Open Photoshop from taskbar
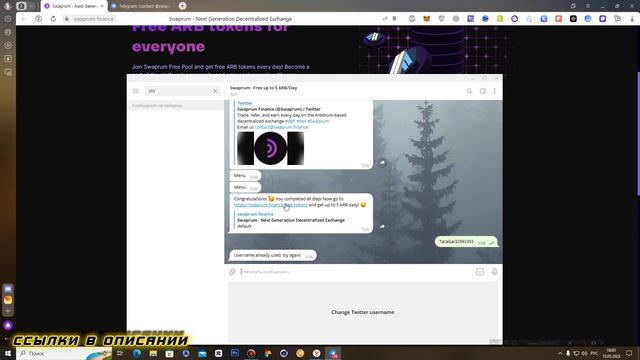 click(x=235, y=353)
